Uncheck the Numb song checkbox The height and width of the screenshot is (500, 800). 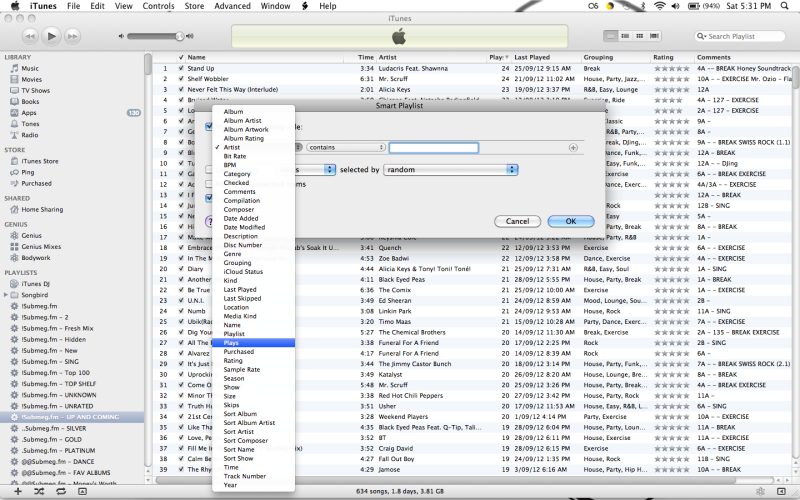[181, 311]
